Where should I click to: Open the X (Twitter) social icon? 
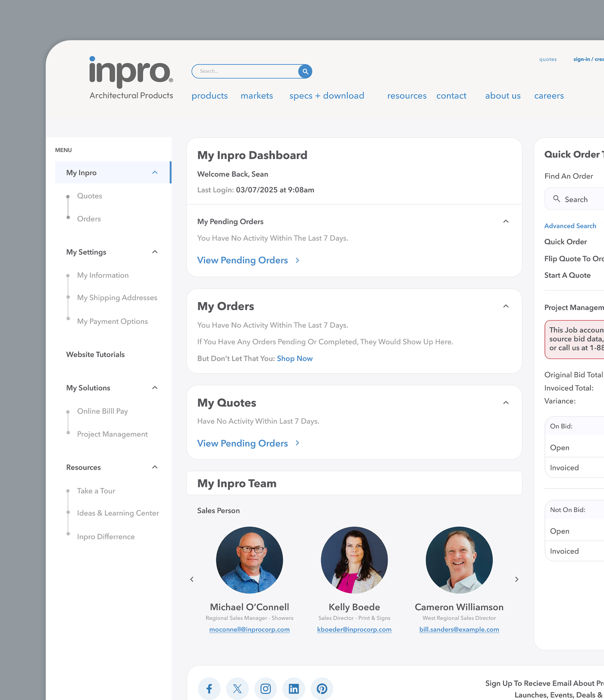pyautogui.click(x=237, y=688)
